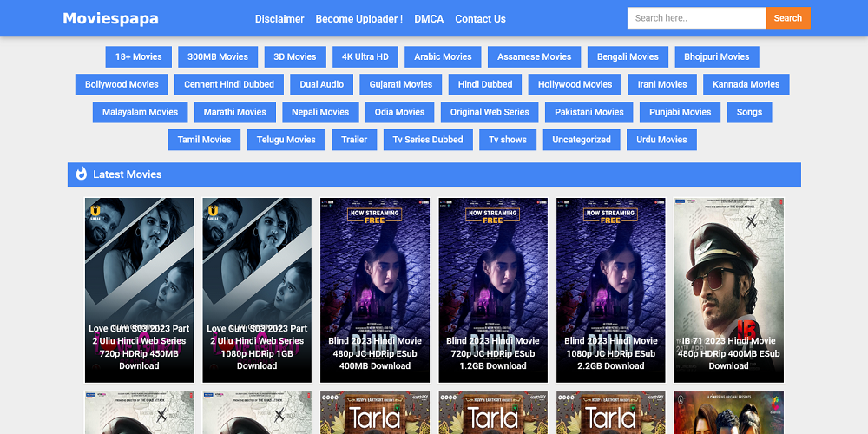Click the orange Search button

788,17
